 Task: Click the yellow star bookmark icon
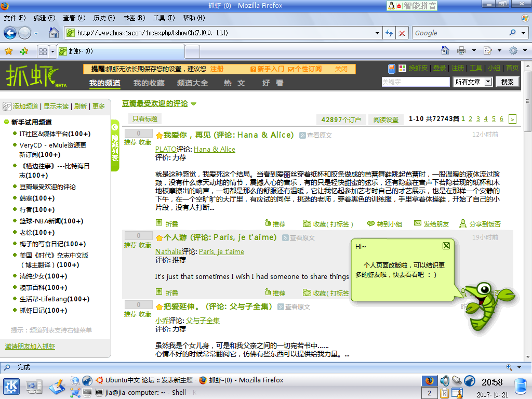pos(8,51)
